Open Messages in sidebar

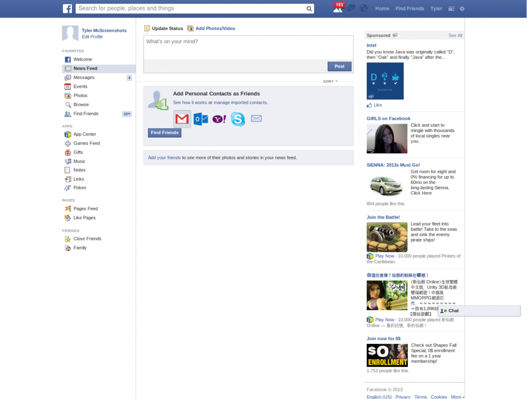click(x=99, y=78)
